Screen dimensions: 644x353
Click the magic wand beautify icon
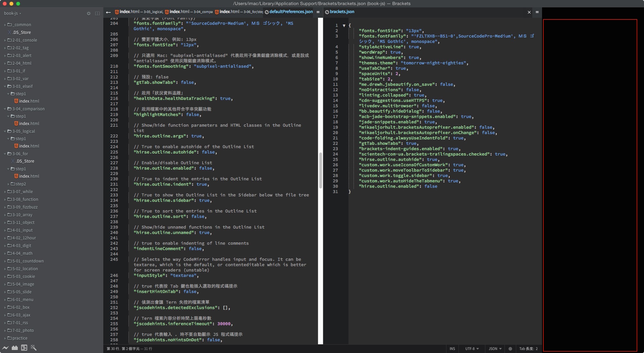pyautogui.click(x=33, y=348)
